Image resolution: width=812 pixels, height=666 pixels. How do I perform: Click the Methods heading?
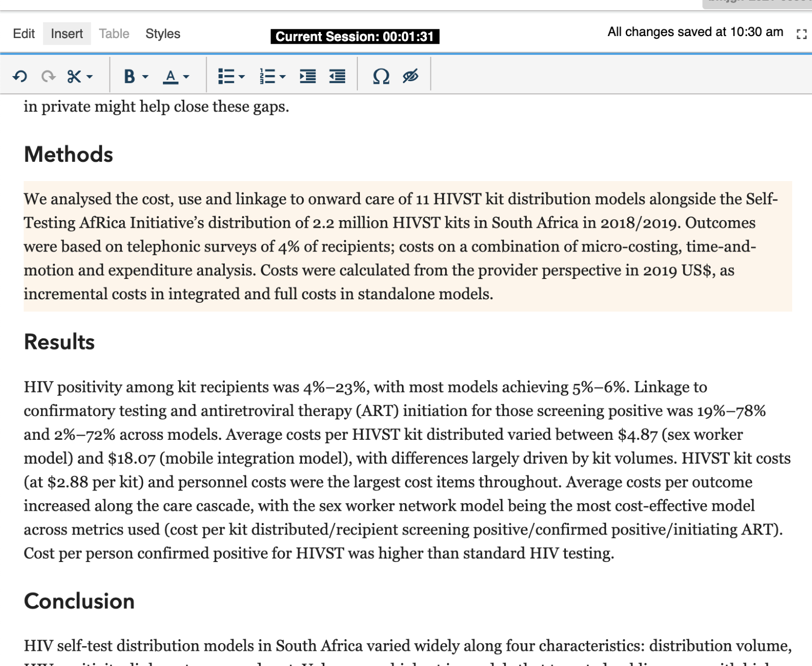tap(69, 155)
